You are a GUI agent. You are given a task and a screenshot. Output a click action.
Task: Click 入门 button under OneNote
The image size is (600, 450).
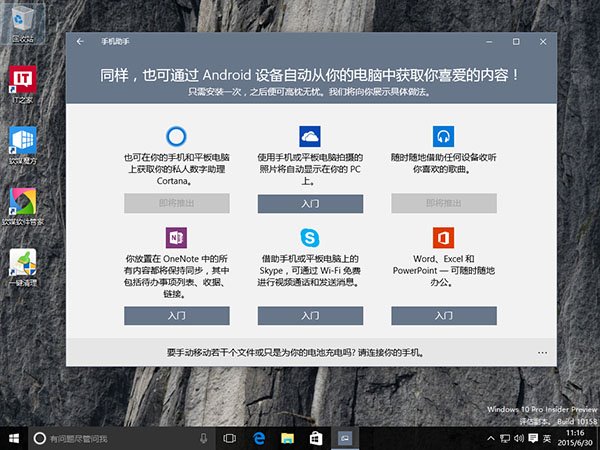point(177,316)
